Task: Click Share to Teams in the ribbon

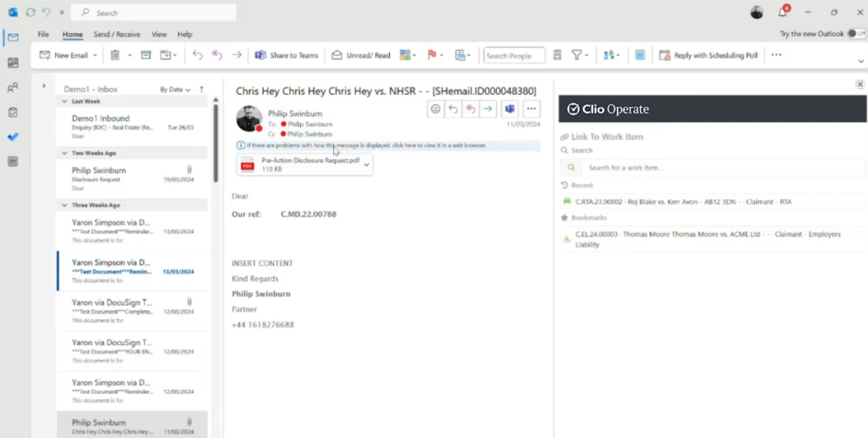Action: pyautogui.click(x=287, y=55)
